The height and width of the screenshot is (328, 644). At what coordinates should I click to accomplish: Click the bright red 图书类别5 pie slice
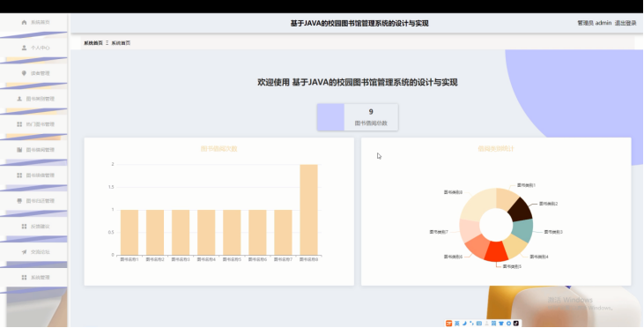click(x=497, y=252)
